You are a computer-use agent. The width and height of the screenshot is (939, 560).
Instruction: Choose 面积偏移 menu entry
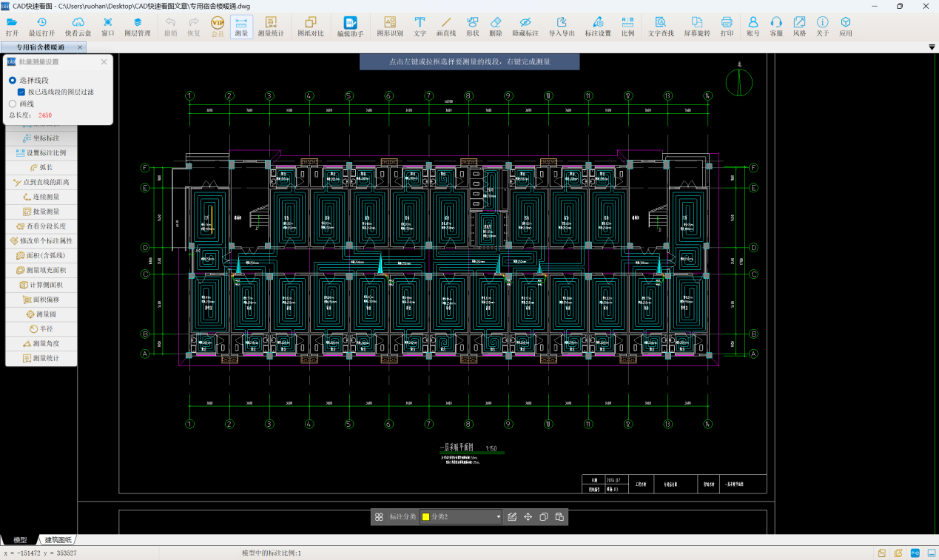click(x=41, y=300)
